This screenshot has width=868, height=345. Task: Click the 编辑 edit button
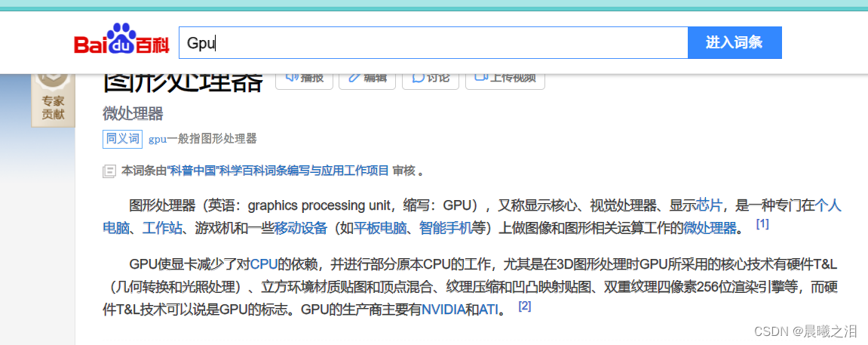367,80
